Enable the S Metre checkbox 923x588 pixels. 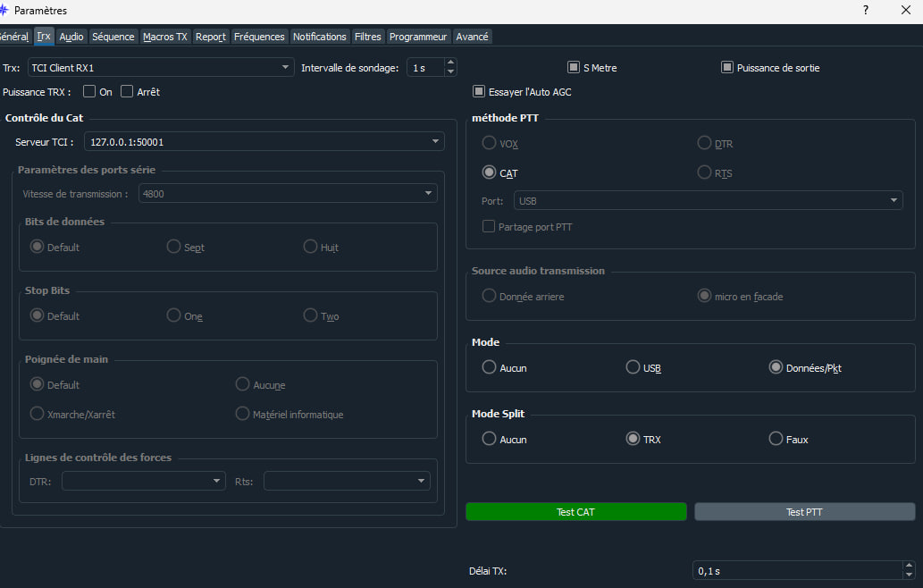pyautogui.click(x=574, y=68)
